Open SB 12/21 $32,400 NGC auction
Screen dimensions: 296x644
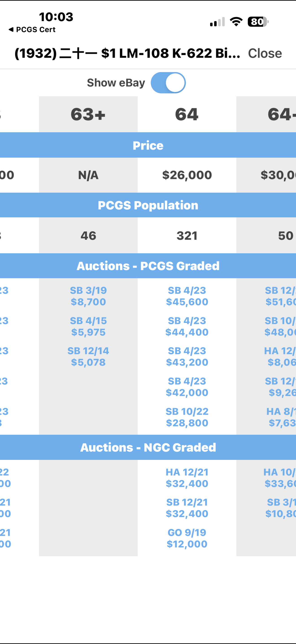pos(187,508)
